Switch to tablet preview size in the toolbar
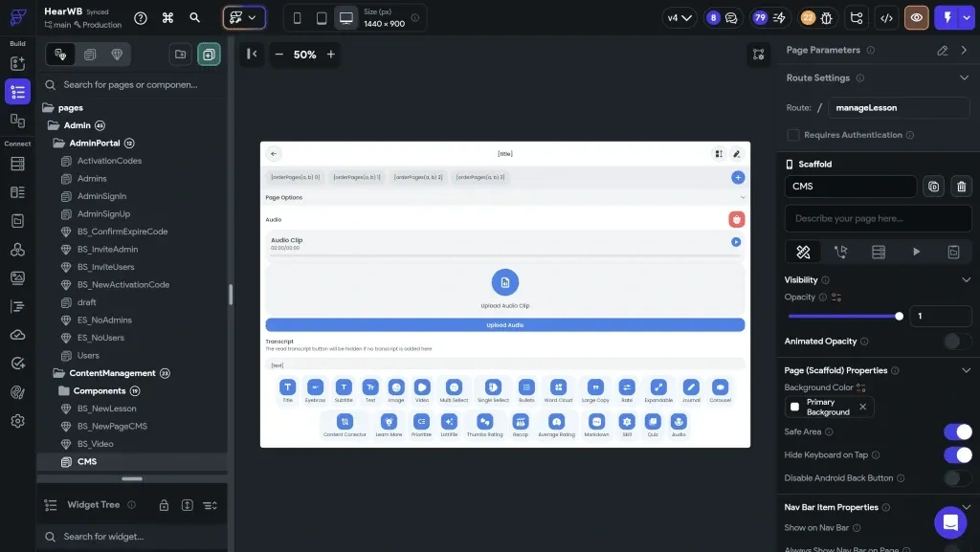Image resolution: width=980 pixels, height=552 pixels. click(x=322, y=16)
